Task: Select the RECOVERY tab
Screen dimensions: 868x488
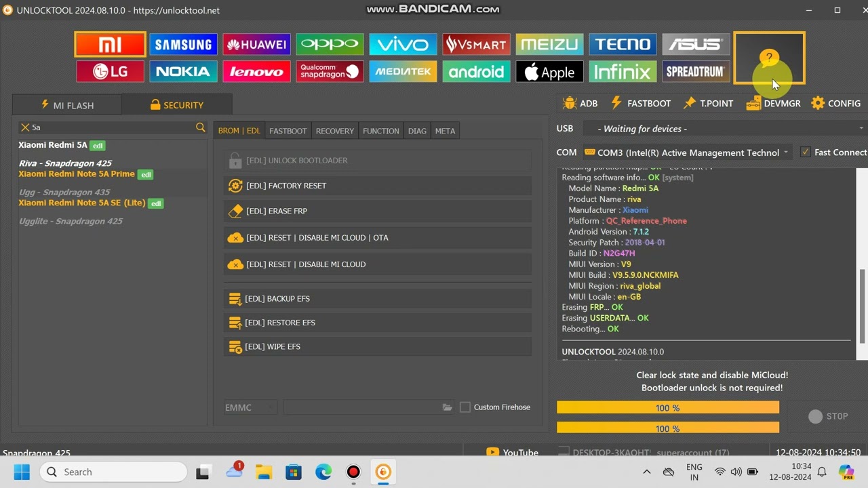Action: pyautogui.click(x=334, y=131)
